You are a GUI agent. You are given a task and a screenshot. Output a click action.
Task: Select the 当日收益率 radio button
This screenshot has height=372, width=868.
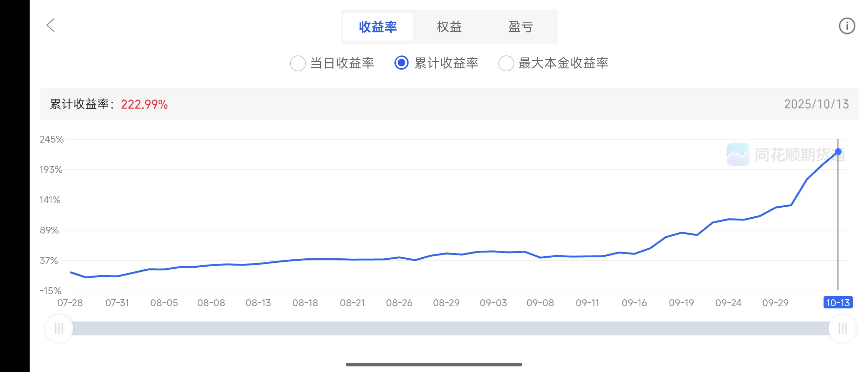coord(298,63)
